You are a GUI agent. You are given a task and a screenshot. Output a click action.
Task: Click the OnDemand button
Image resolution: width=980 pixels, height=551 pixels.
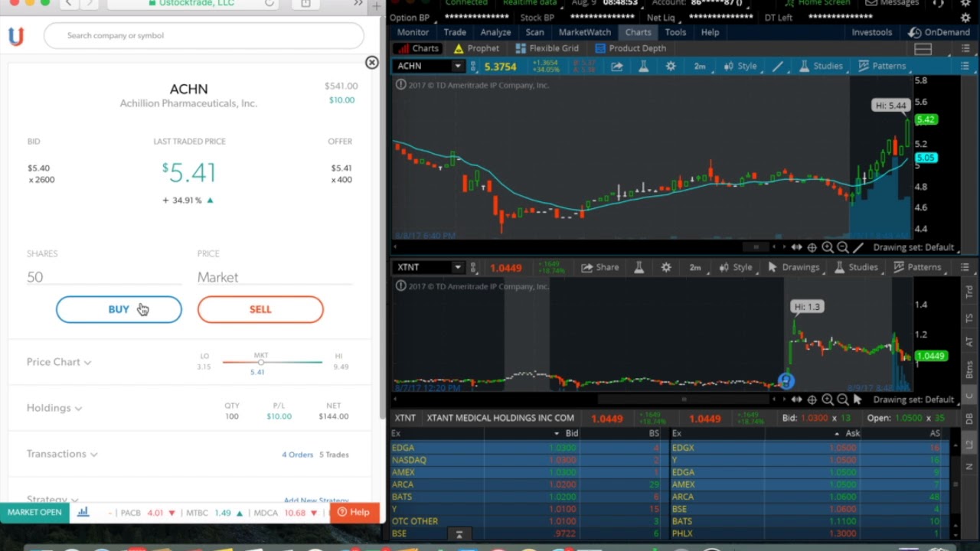tap(939, 32)
